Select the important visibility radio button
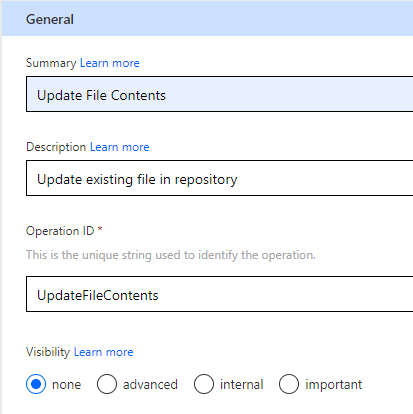This screenshot has height=414, width=413. (x=289, y=384)
